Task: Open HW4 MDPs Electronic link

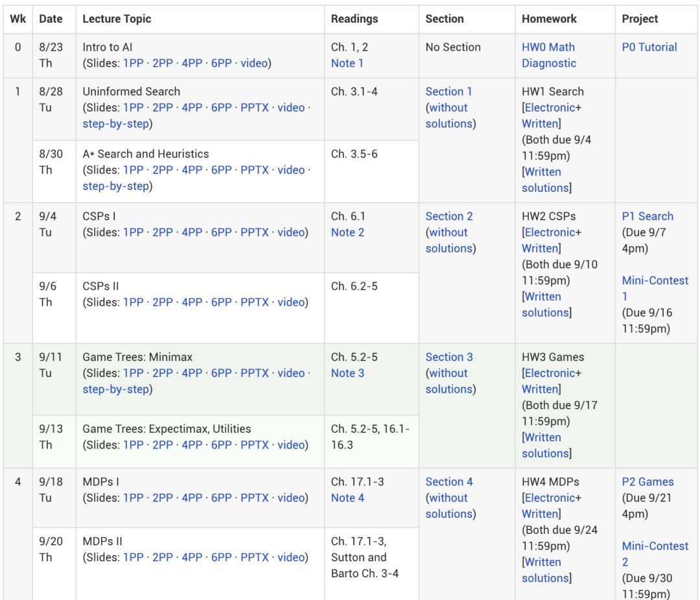Action: point(550,498)
